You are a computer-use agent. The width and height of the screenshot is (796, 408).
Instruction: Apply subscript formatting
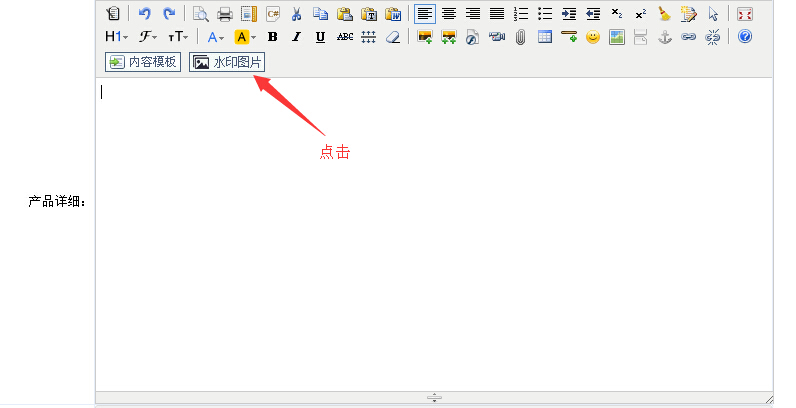pos(617,14)
